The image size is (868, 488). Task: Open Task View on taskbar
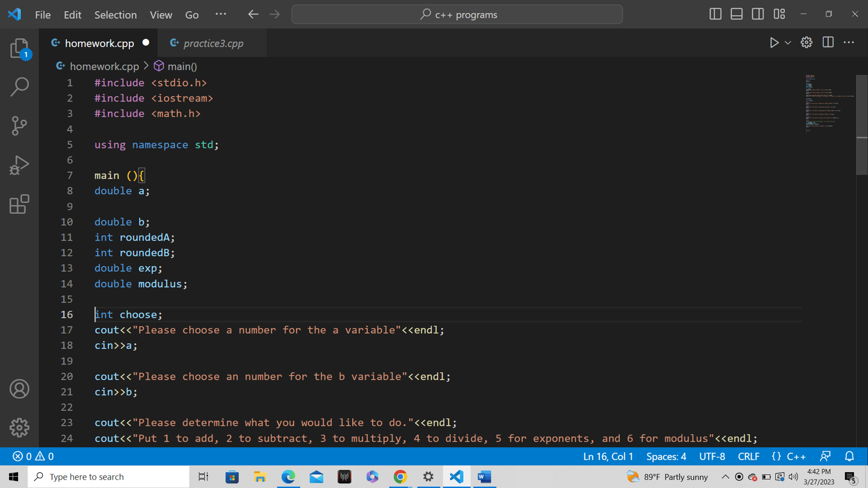point(203,477)
